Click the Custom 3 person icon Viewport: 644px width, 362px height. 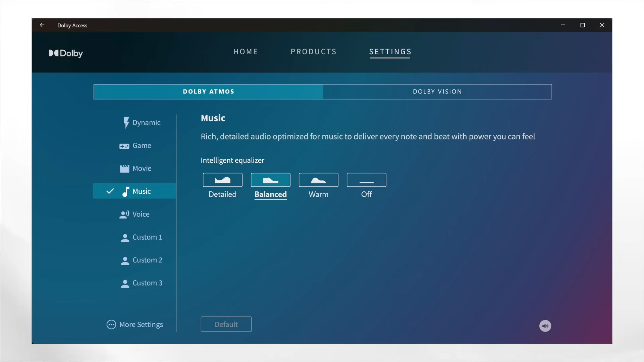click(x=125, y=284)
